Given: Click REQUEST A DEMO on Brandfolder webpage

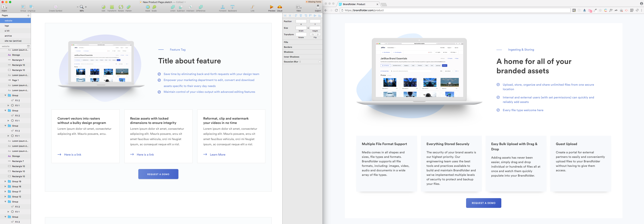Looking at the screenshot, I should 484,203.
